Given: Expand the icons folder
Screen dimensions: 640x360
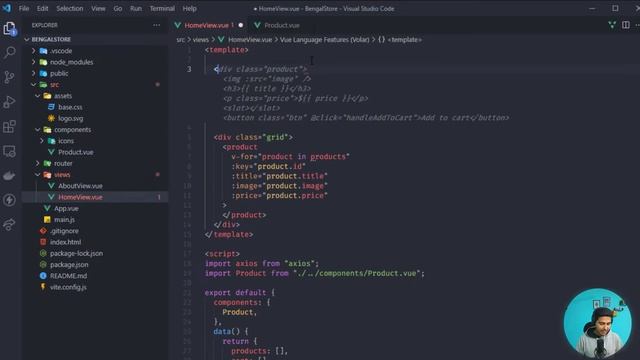Looking at the screenshot, I should tap(66, 141).
